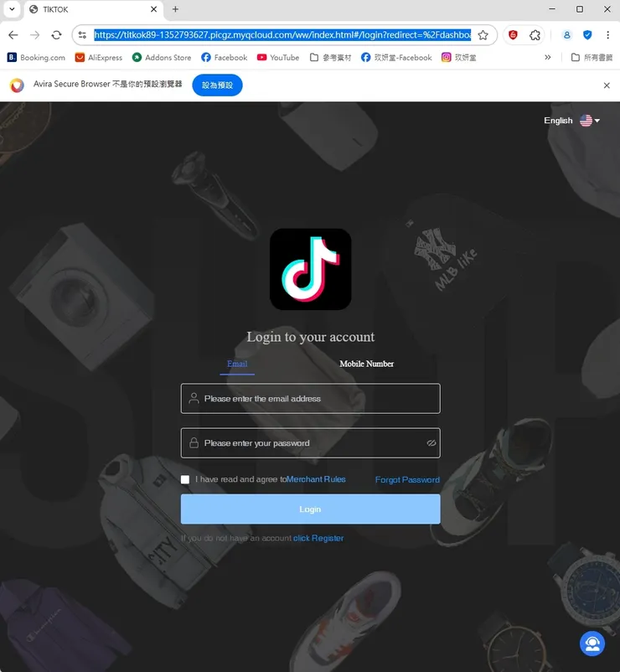Viewport: 620px width, 672px height.
Task: Click the blue Avira shield icon
Action: (x=587, y=35)
